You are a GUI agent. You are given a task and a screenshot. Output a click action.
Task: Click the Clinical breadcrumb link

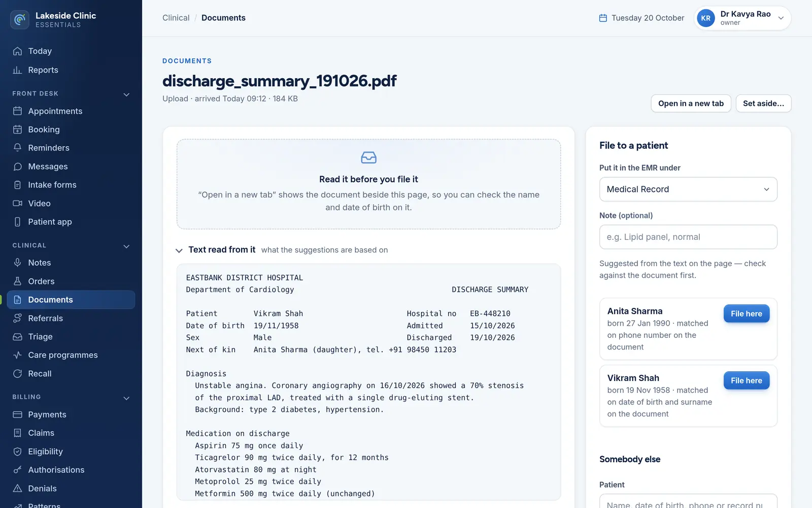tap(176, 18)
